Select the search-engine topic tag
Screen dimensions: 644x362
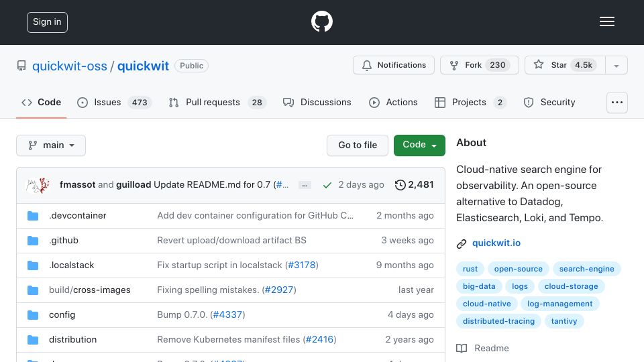pyautogui.click(x=586, y=269)
